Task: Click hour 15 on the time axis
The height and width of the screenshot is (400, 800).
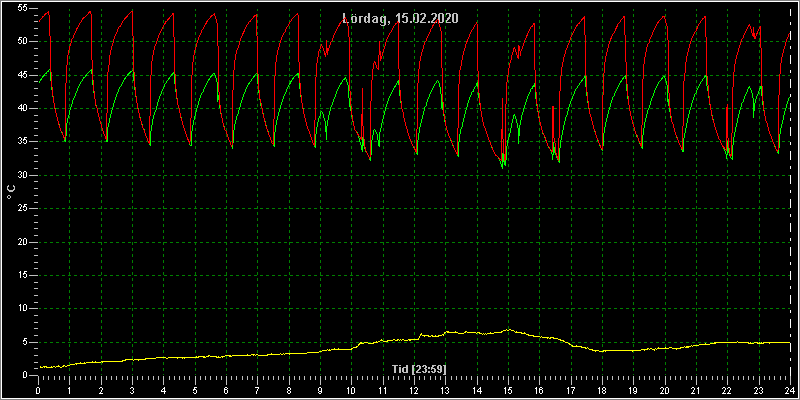Action: pyautogui.click(x=508, y=391)
